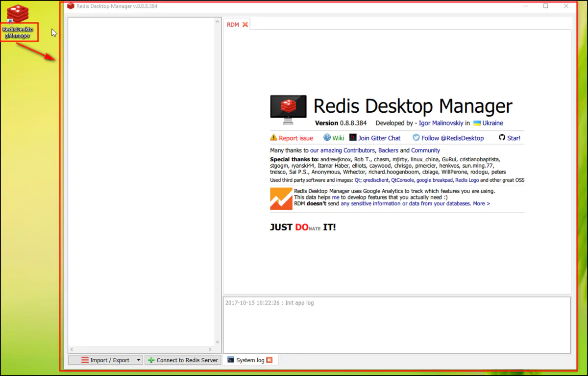Click the horizontal scrollbar right arrow
The height and width of the screenshot is (376, 588).
211,350
